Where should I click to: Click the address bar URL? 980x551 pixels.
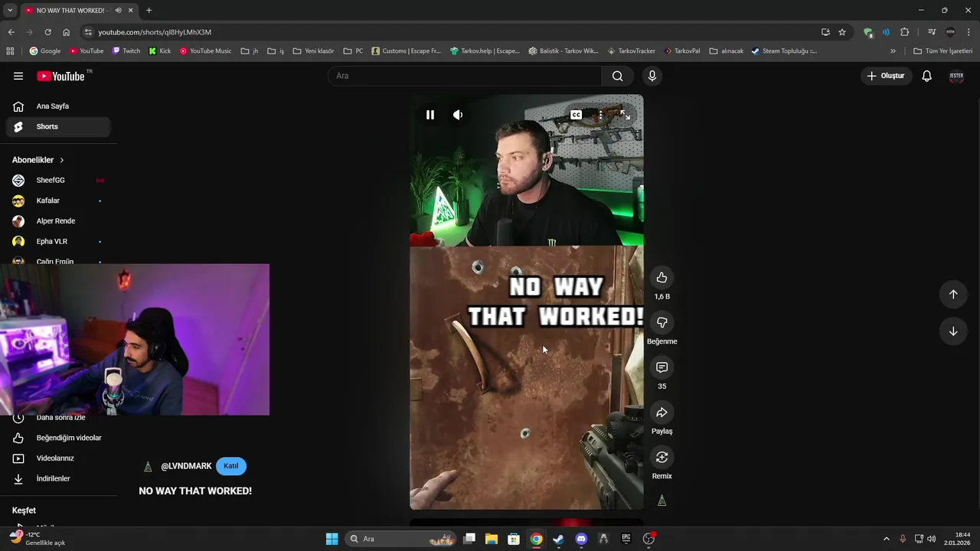pyautogui.click(x=155, y=32)
